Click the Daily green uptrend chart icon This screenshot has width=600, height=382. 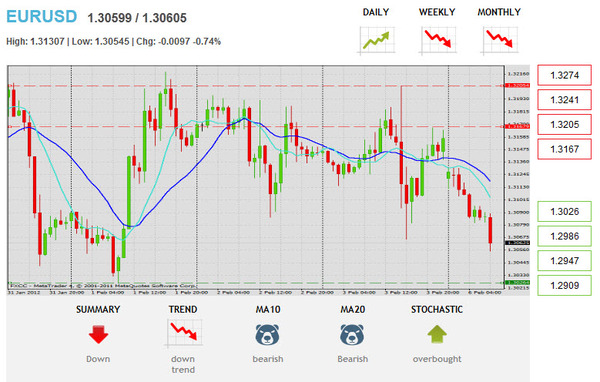pyautogui.click(x=377, y=40)
